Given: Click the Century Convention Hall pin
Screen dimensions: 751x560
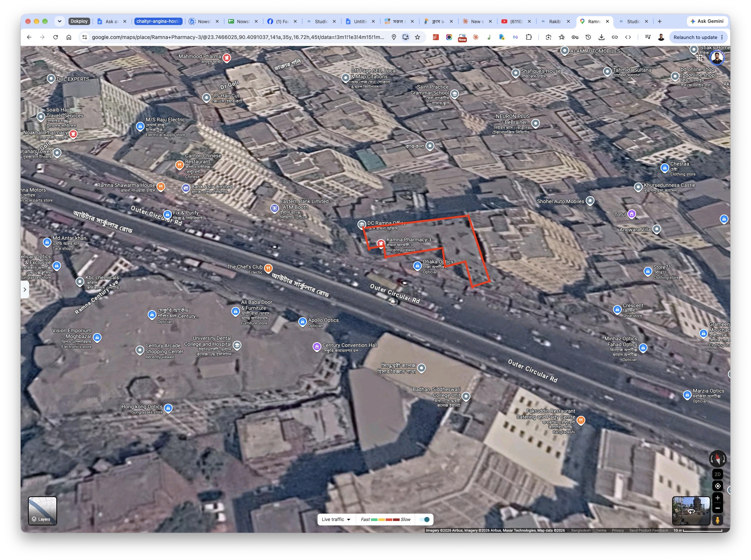Looking at the screenshot, I should (317, 346).
